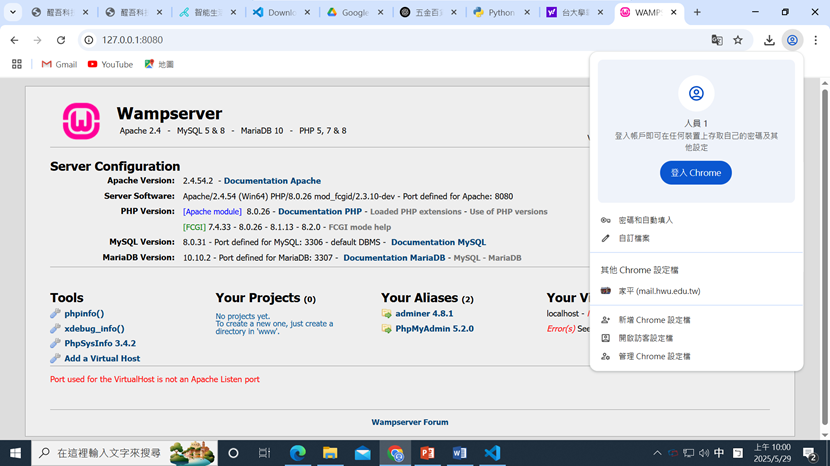Switch to the Download Visual Studio Code tab
The image size is (830, 466).
pyautogui.click(x=281, y=12)
